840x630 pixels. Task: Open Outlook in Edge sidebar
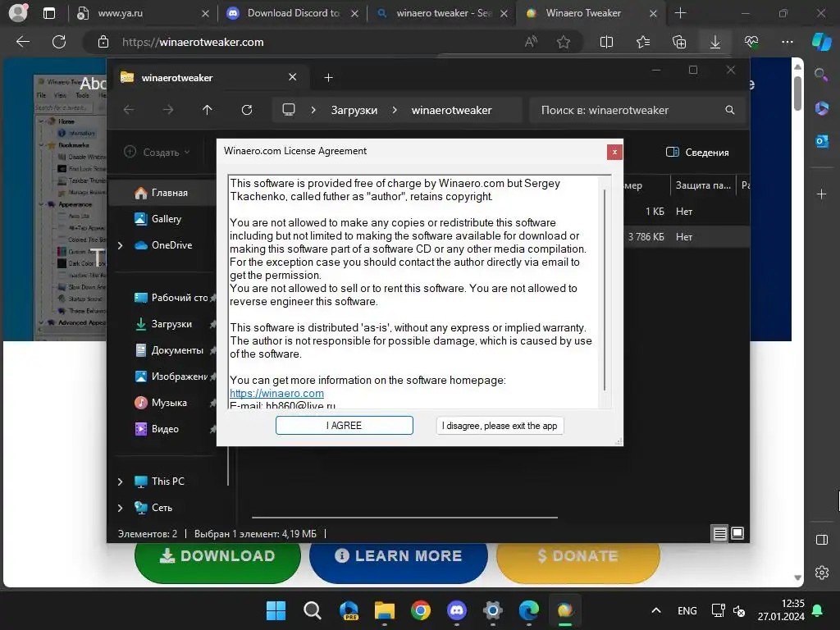[x=822, y=141]
